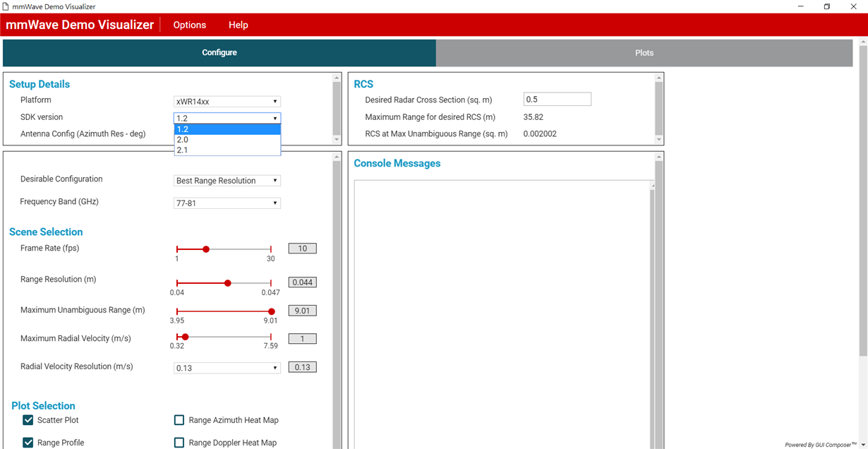The image size is (868, 449).
Task: Open the Help menu
Action: tap(239, 25)
